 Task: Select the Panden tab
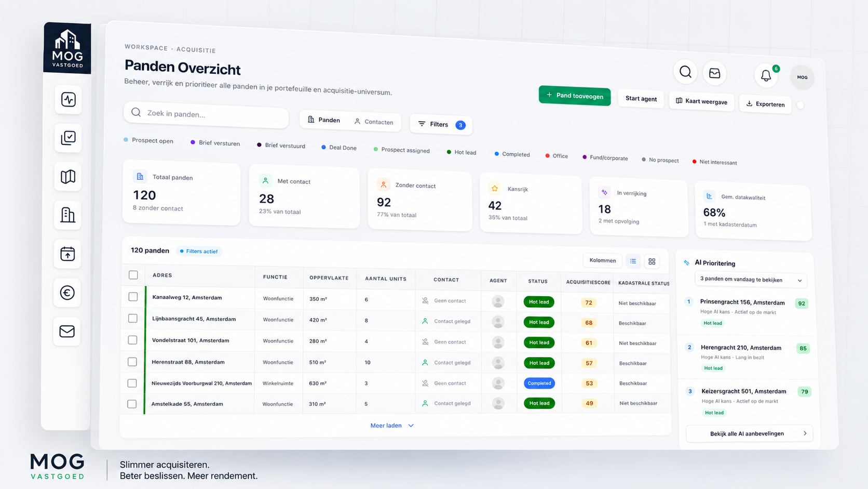tap(324, 120)
